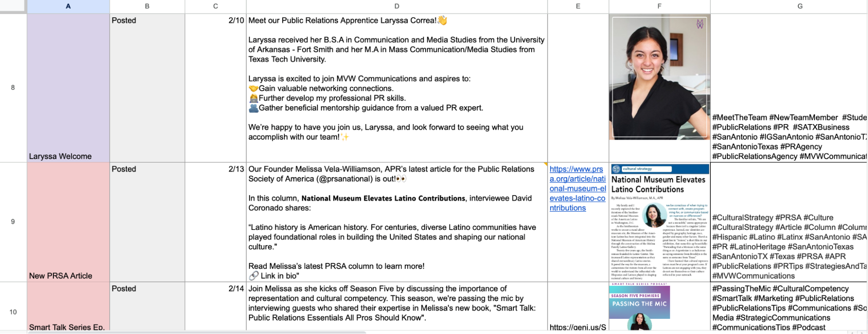Image resolution: width=868 pixels, height=334 pixels.
Task: Click the Posted cell in row 10
Action: pos(147,306)
